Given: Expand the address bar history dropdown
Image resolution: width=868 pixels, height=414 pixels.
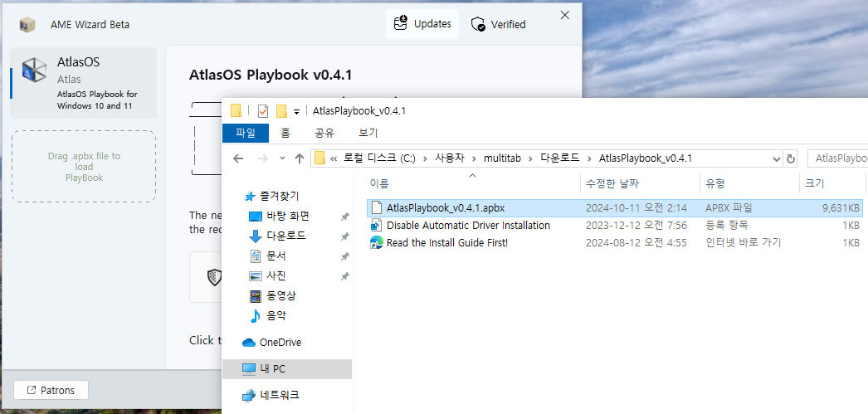Looking at the screenshot, I should (x=776, y=158).
